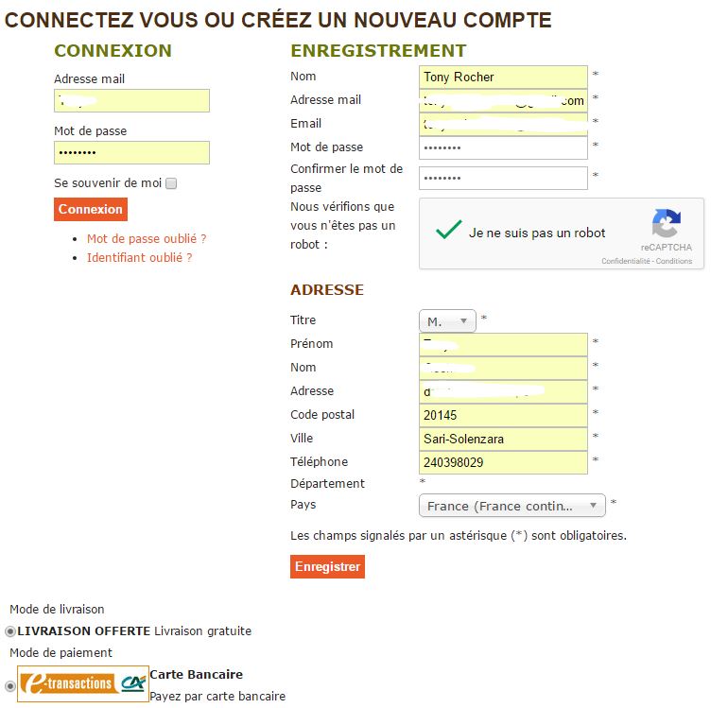Select the Livraison Offerte radio button
The image size is (728, 708).
[x=10, y=631]
